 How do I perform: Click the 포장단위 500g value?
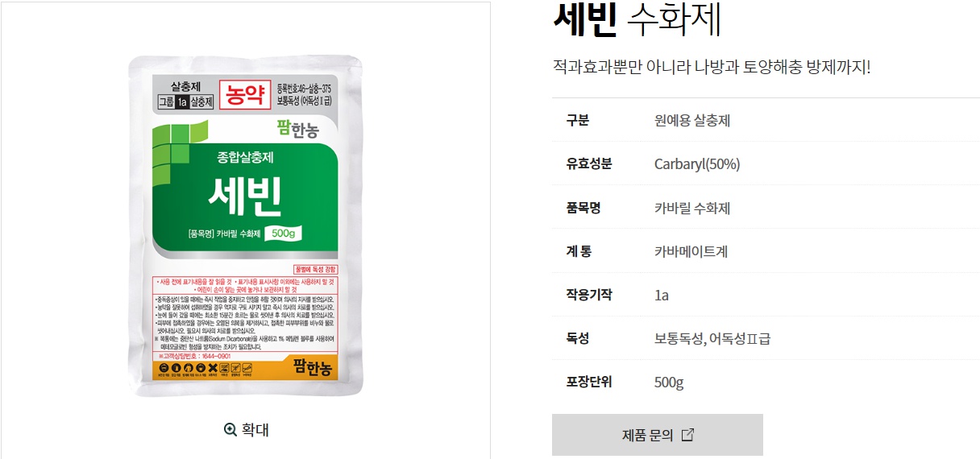(x=669, y=382)
